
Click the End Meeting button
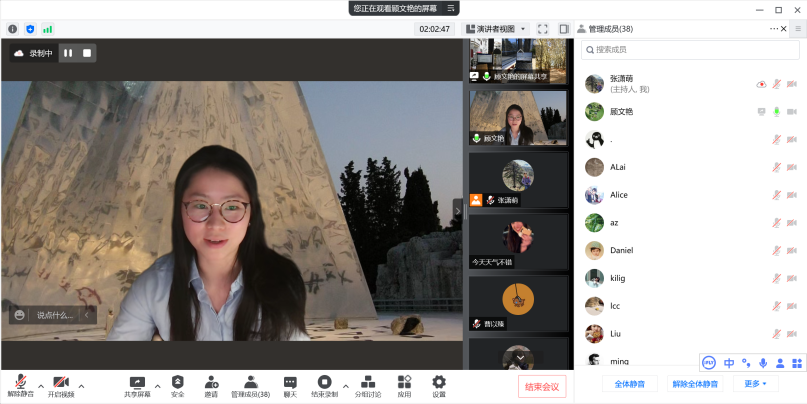tap(542, 387)
